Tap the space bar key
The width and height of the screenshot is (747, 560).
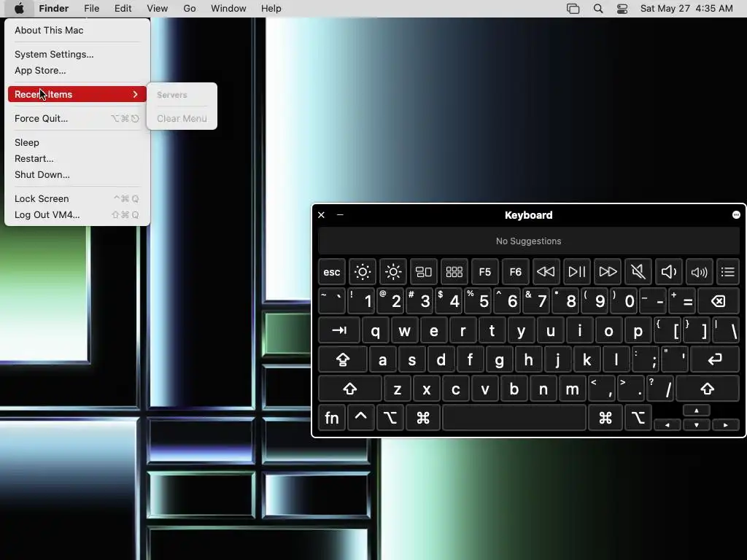point(514,418)
